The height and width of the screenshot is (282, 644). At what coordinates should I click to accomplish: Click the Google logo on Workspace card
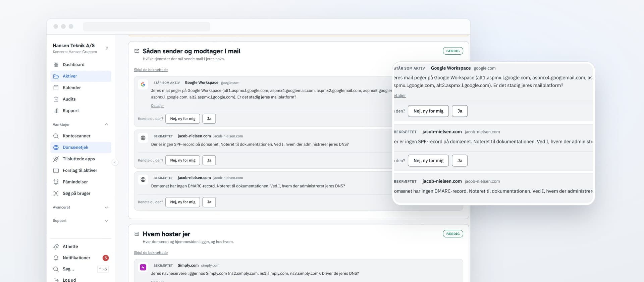click(143, 84)
